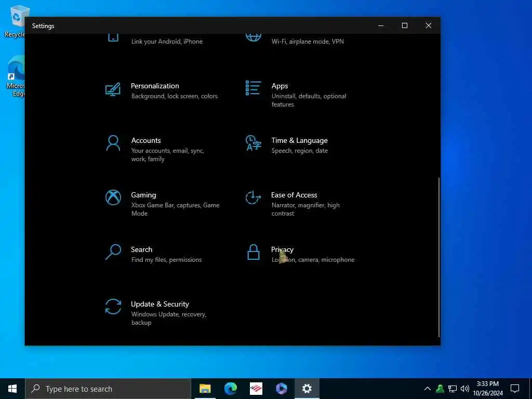Go to Search settings title
Image resolution: width=532 pixels, height=399 pixels.
pyautogui.click(x=141, y=249)
